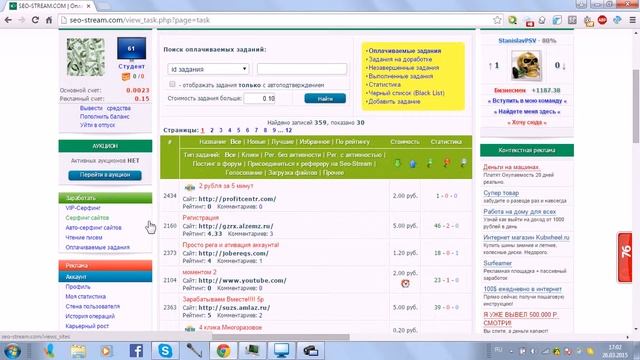640x360 pixels.
Task: Open the Реклама menu section
Action: (x=105, y=265)
